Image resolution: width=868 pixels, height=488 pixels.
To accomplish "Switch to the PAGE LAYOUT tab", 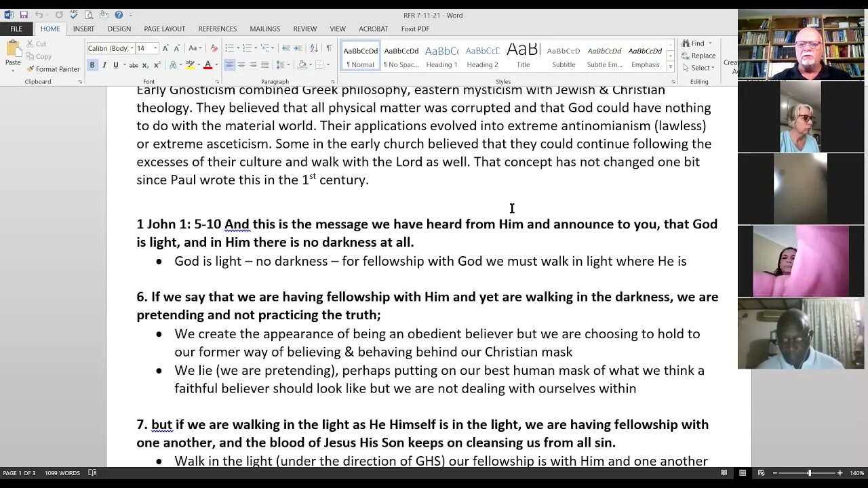I will coord(164,29).
